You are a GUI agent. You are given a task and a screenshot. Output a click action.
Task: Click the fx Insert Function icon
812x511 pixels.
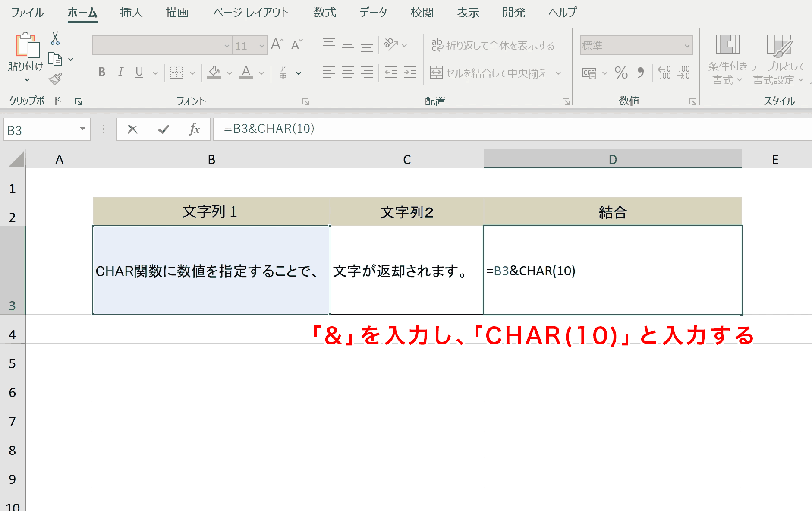click(x=194, y=129)
